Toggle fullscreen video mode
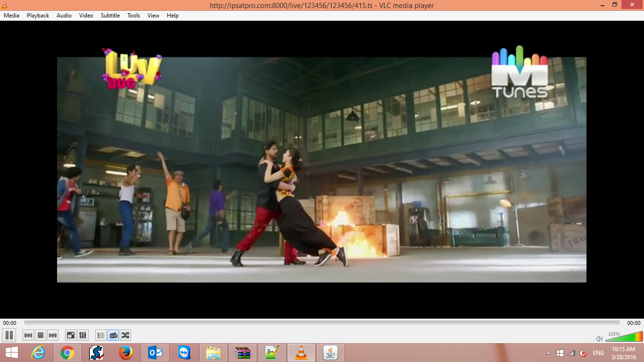This screenshot has height=362, width=644. click(71, 335)
